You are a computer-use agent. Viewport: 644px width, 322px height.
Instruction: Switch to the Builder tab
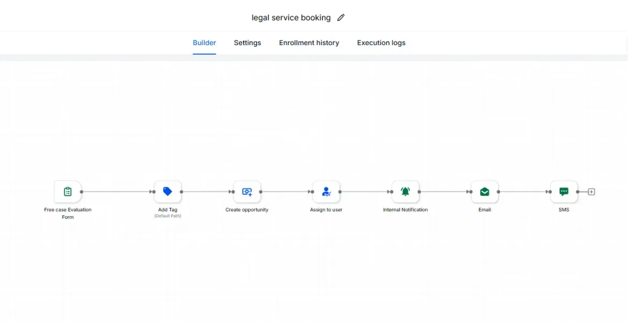tap(204, 43)
